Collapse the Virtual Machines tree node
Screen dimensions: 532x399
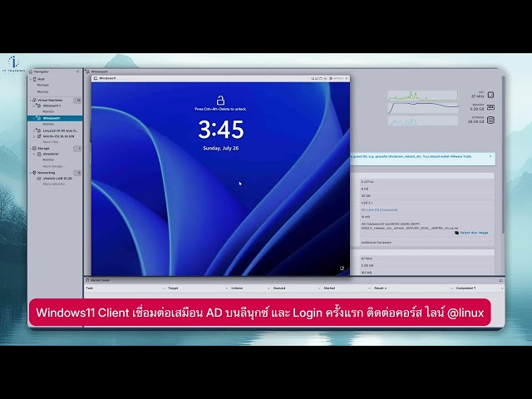tap(30, 101)
